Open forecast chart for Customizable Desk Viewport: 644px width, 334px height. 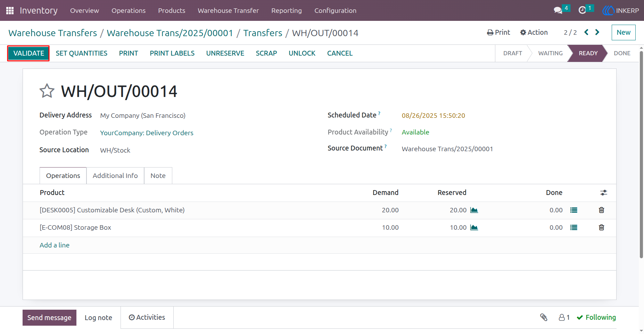(x=474, y=210)
